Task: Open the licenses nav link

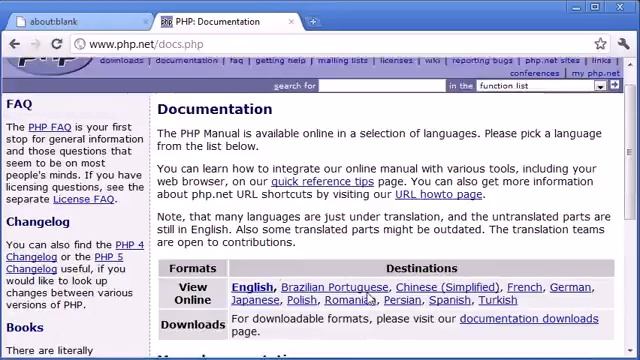Action: coord(396,60)
